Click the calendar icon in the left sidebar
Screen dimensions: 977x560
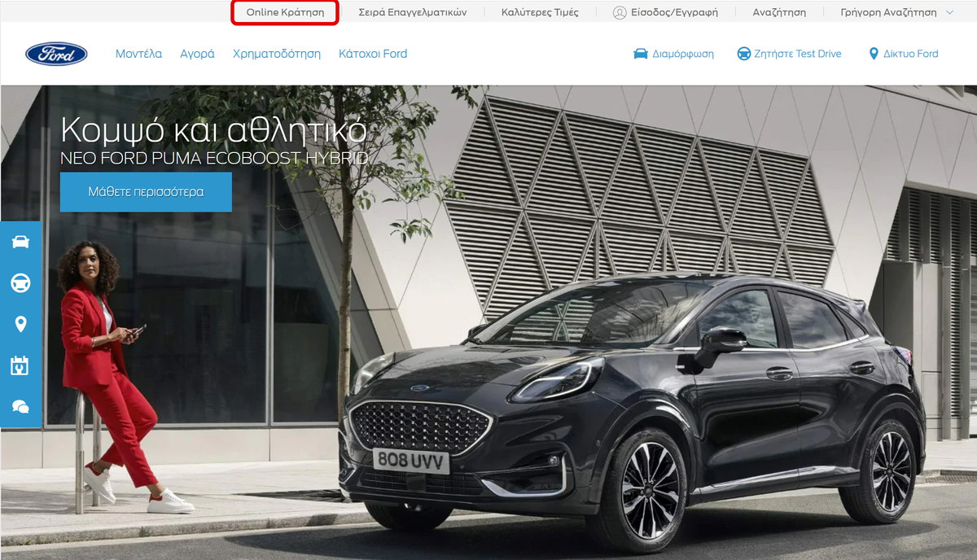20,365
